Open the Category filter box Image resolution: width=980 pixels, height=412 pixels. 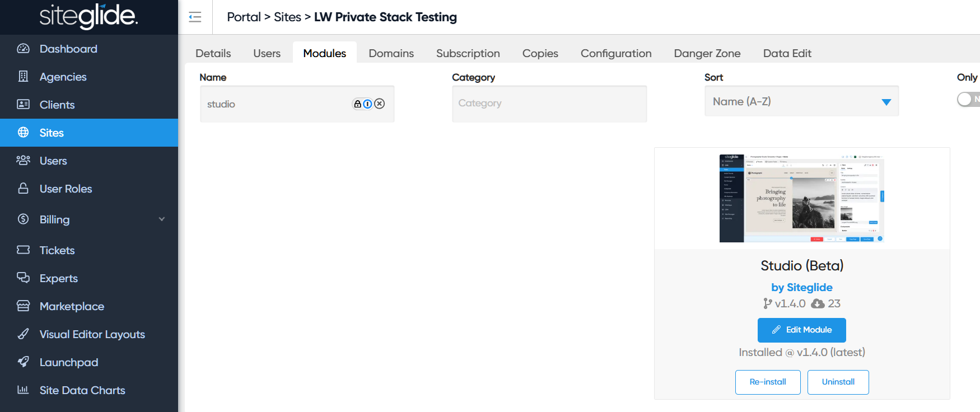(x=549, y=104)
